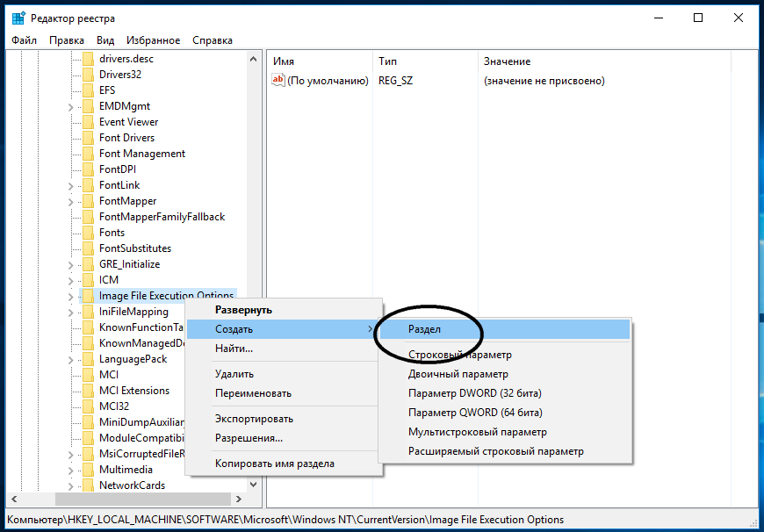The width and height of the screenshot is (764, 532).
Task: Expand the ICM key
Action: [x=71, y=281]
